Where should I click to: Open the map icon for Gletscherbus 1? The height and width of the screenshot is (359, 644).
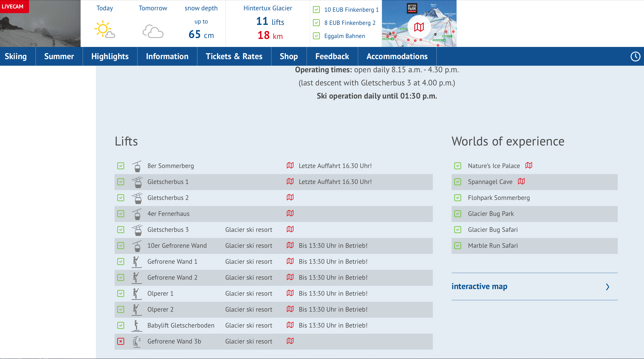[290, 181]
